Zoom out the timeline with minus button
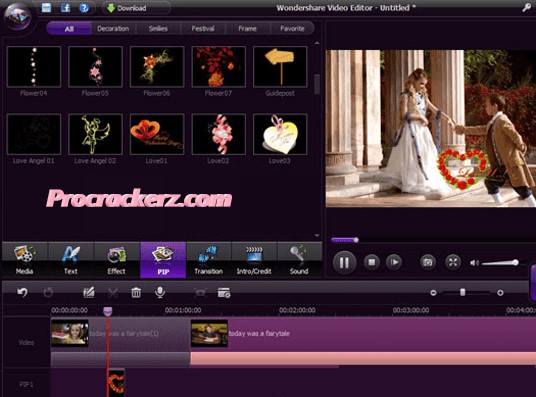Screen dimensions: 536x397 (x=433, y=293)
